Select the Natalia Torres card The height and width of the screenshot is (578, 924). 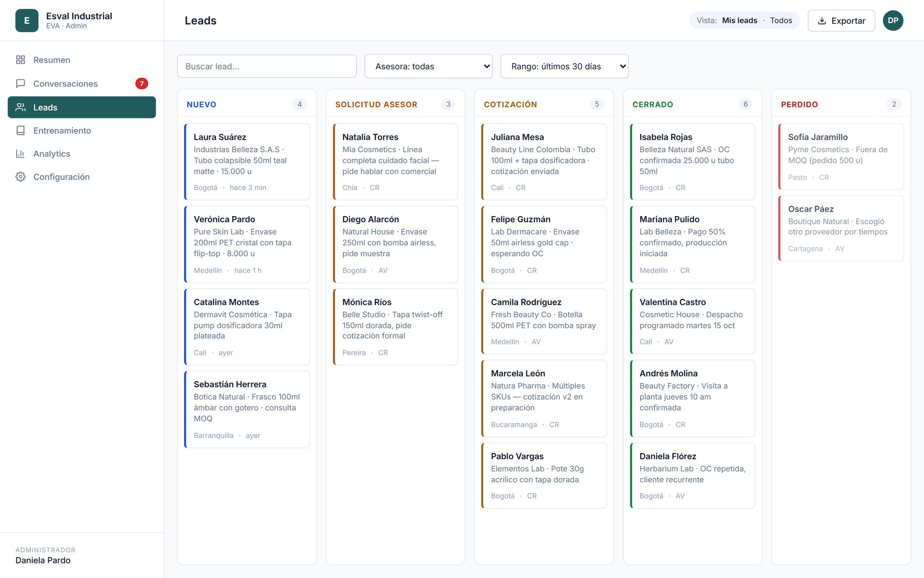pyautogui.click(x=395, y=161)
